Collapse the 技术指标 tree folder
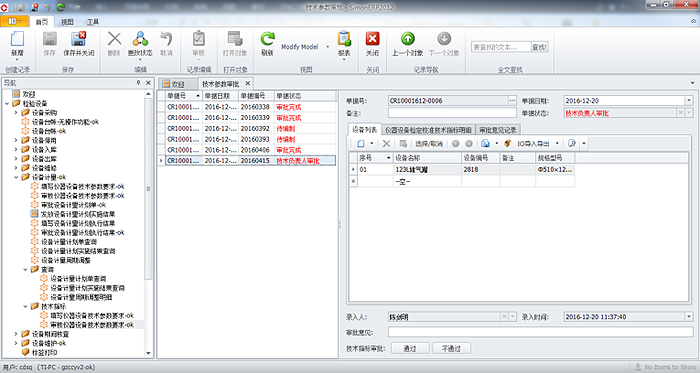 tap(25, 307)
